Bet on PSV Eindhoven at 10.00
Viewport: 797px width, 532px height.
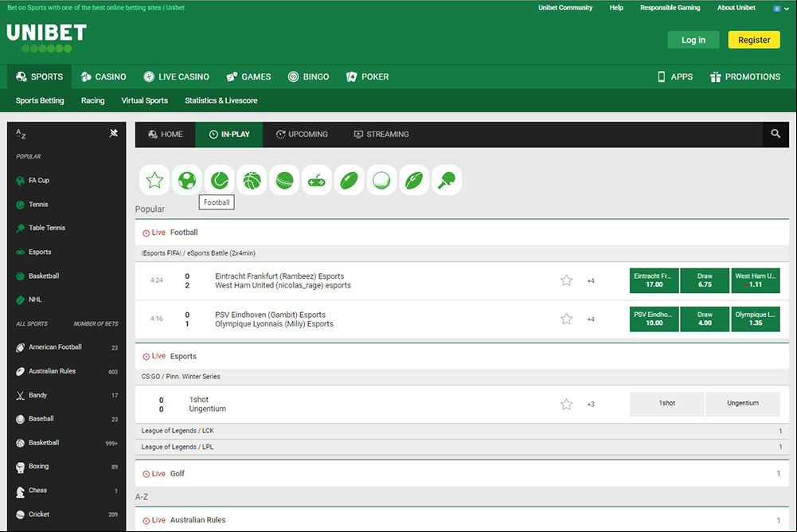point(654,319)
